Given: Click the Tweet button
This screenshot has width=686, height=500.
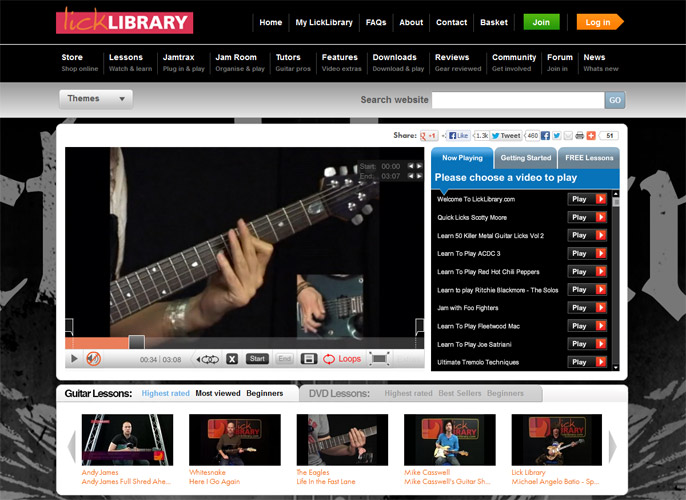Looking at the screenshot, I should pyautogui.click(x=506, y=136).
